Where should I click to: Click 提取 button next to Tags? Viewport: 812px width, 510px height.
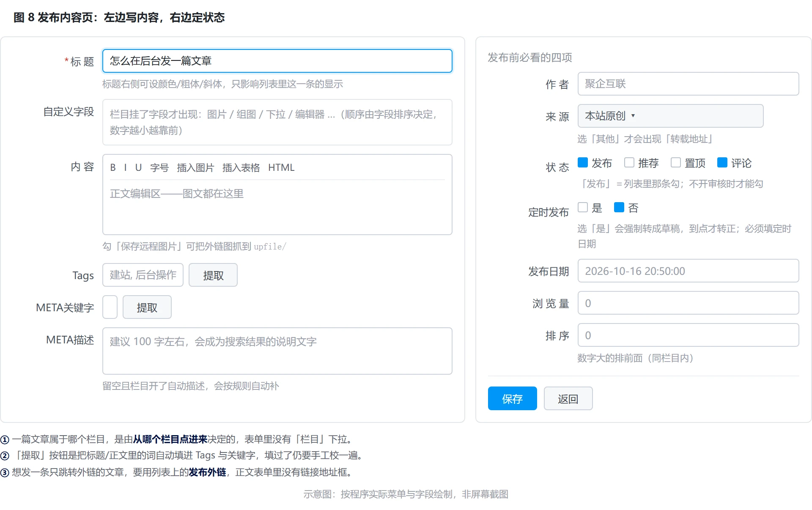coord(213,275)
